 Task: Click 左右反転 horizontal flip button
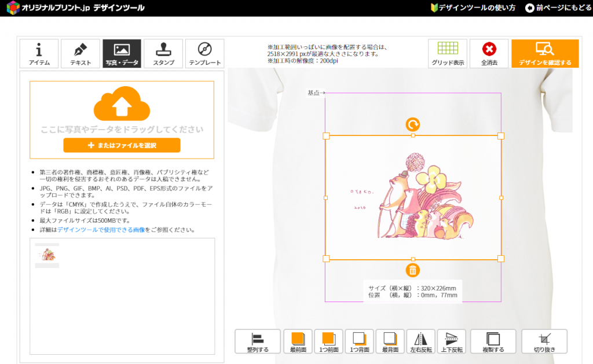pyautogui.click(x=420, y=341)
